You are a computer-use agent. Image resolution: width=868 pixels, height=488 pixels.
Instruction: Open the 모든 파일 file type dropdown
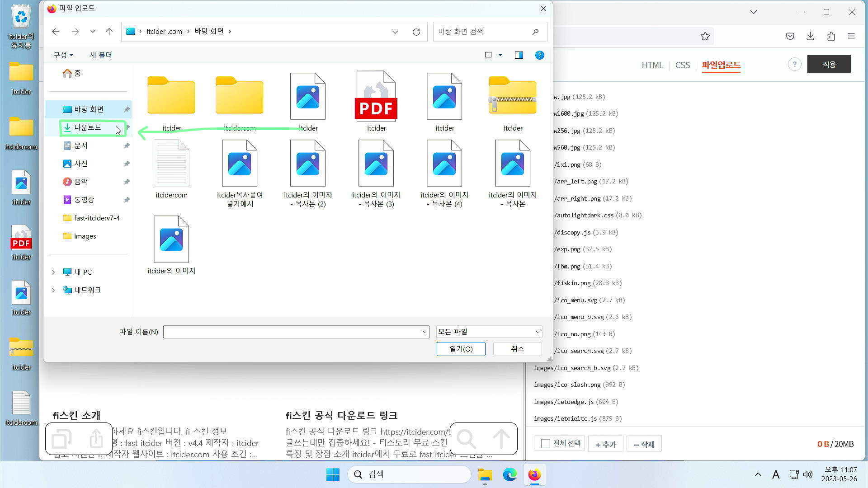click(x=489, y=332)
